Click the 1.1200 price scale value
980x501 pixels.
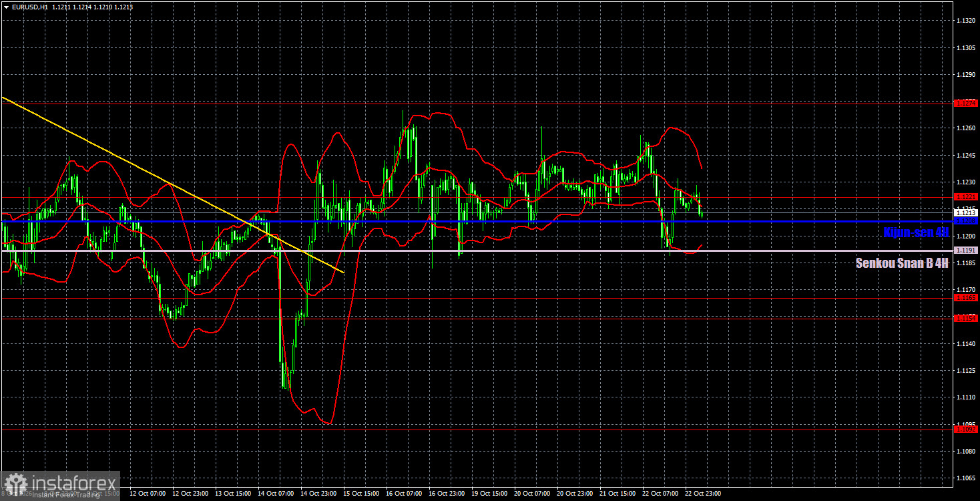click(x=966, y=236)
